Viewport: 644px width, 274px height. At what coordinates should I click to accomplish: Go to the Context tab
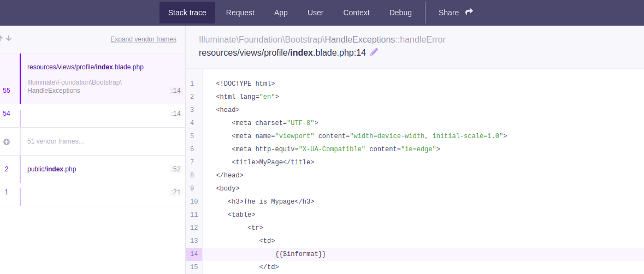tap(356, 13)
